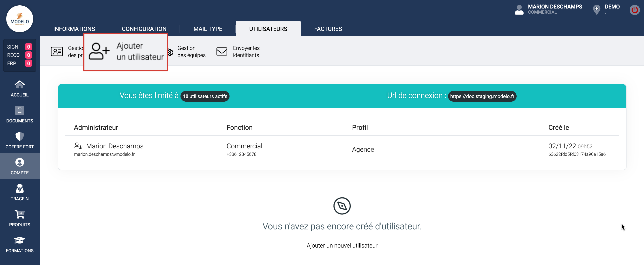Click the Modelo logo
This screenshot has width=644, height=265.
[19, 19]
